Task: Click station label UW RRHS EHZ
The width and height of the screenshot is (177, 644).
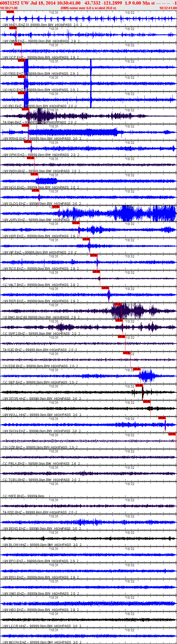Action: [x=13, y=139]
